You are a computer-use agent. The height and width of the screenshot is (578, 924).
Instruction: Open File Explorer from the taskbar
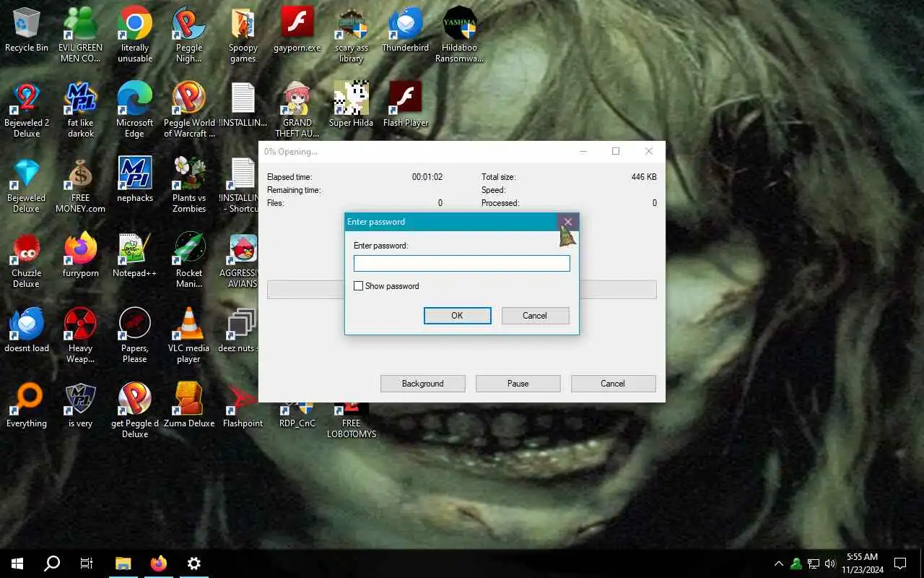click(x=123, y=564)
